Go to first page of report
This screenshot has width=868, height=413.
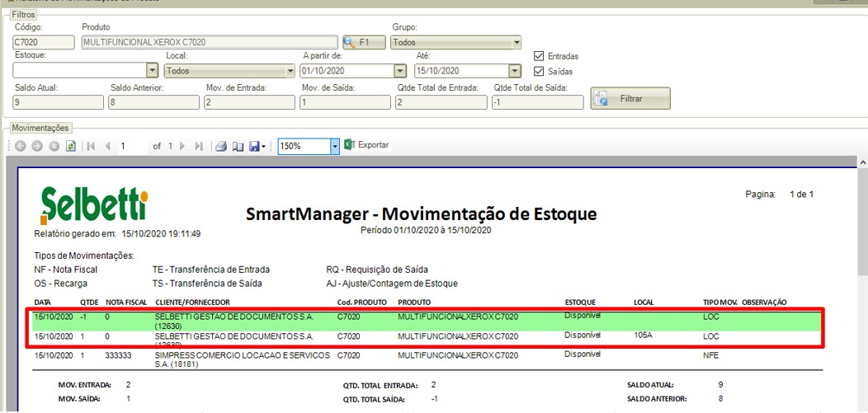coord(92,146)
